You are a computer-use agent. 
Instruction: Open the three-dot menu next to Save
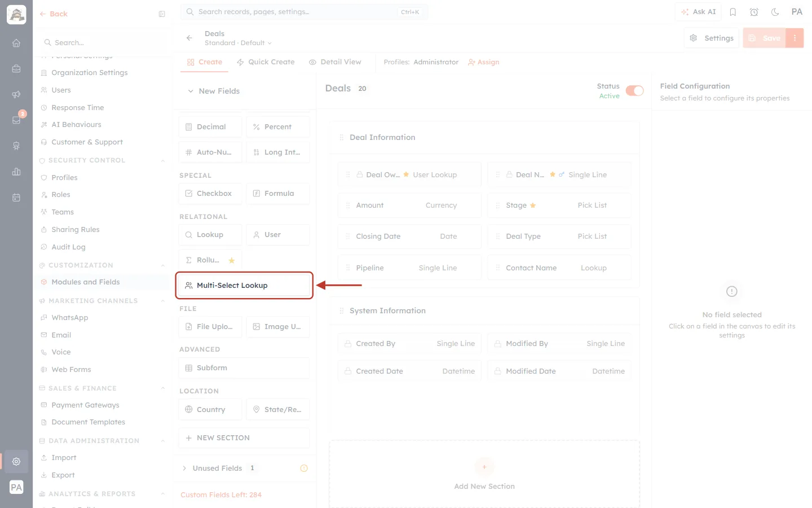tap(795, 38)
